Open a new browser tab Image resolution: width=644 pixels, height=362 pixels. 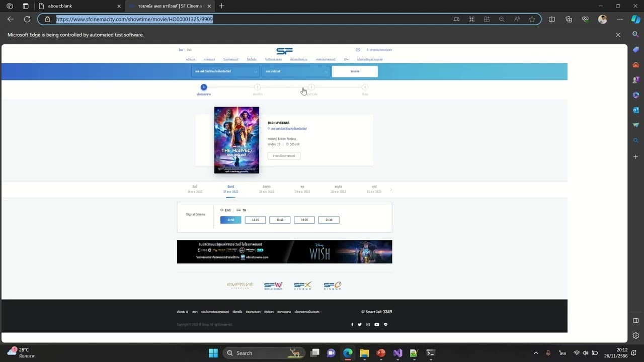tap(222, 6)
